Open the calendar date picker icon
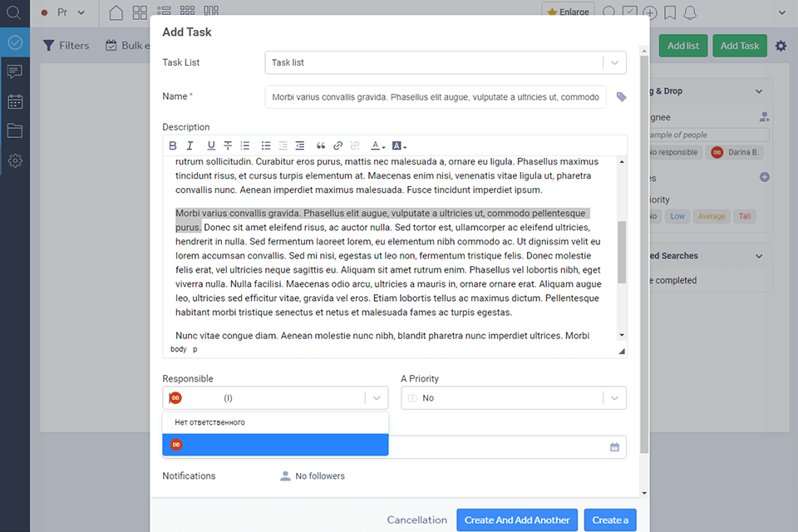 [614, 447]
